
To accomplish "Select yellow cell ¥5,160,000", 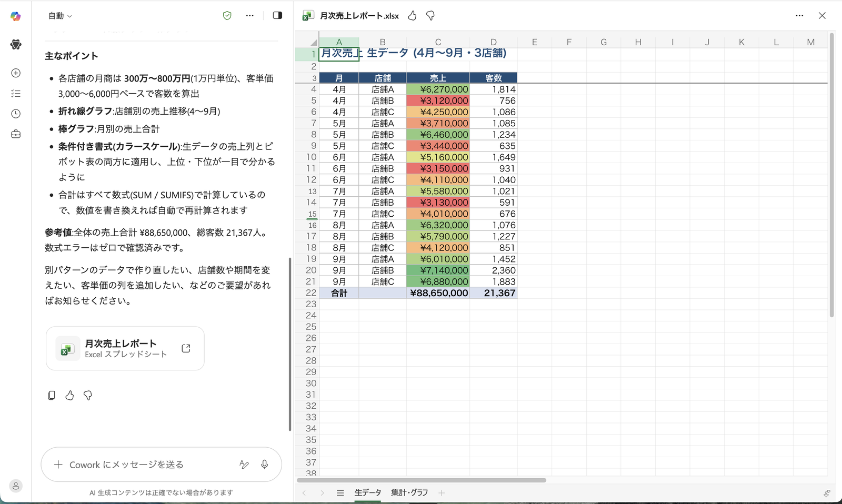I will (x=438, y=157).
